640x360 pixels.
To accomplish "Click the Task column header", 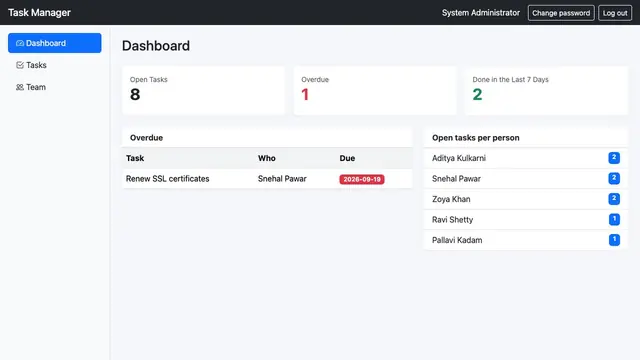I will [x=135, y=158].
